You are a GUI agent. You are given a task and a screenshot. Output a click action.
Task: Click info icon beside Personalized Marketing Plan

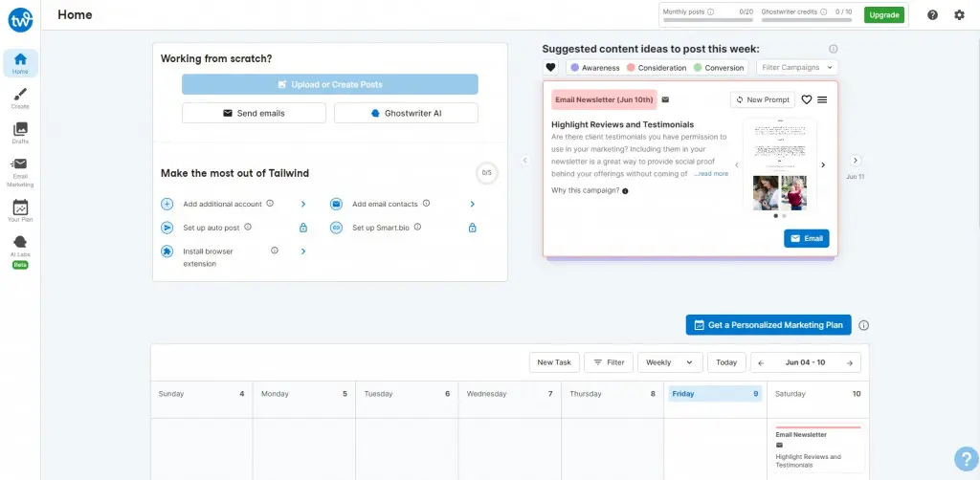coord(864,325)
